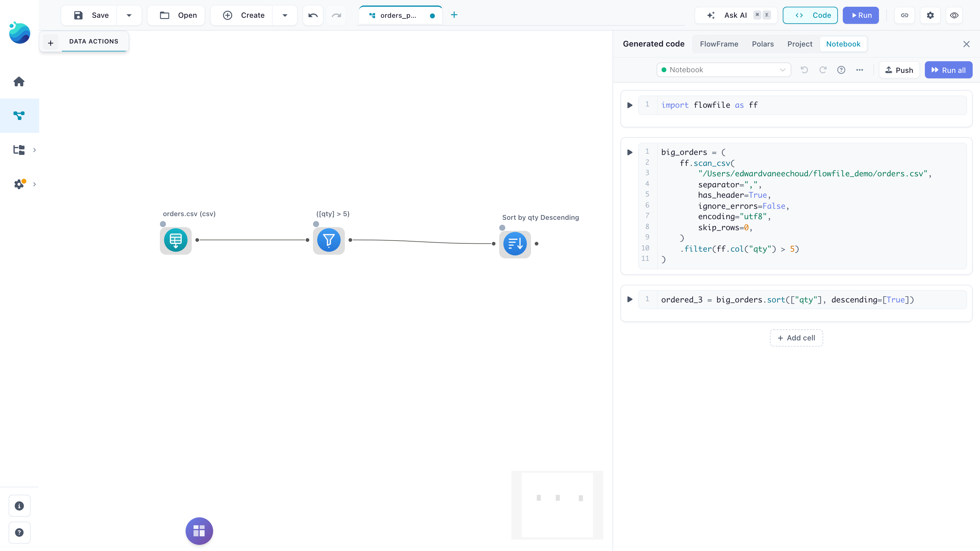Toggle the Code panel button
This screenshot has width=980, height=551.
point(810,15)
